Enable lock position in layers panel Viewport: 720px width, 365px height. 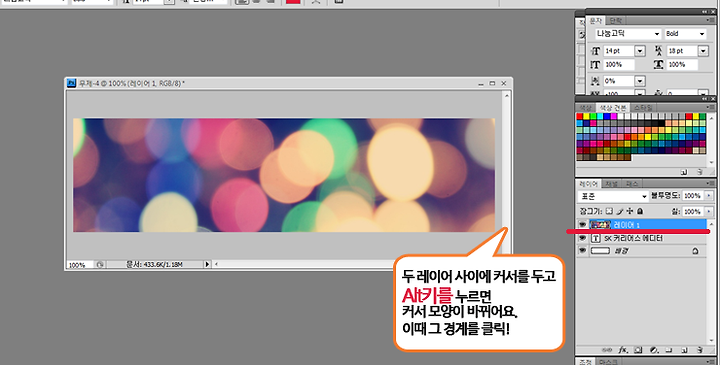[630, 211]
